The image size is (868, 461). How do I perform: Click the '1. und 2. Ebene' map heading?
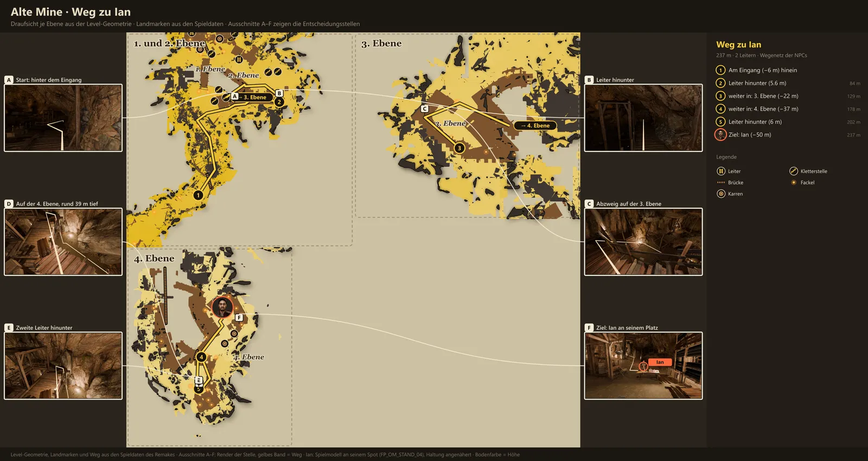point(169,43)
